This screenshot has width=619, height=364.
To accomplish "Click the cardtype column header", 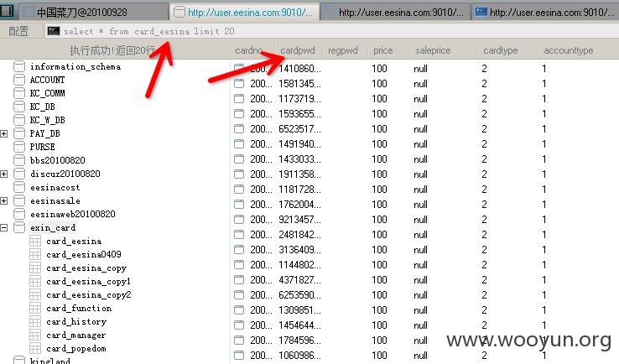I will coord(500,50).
